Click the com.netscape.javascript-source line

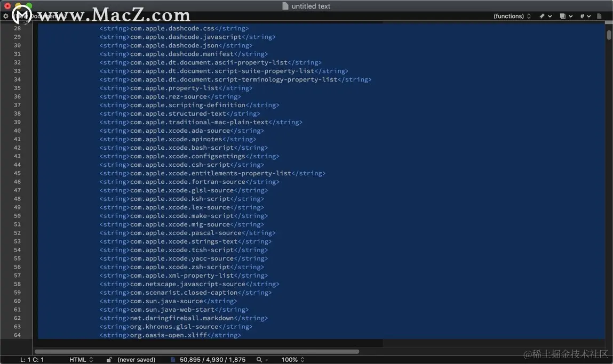point(189,284)
